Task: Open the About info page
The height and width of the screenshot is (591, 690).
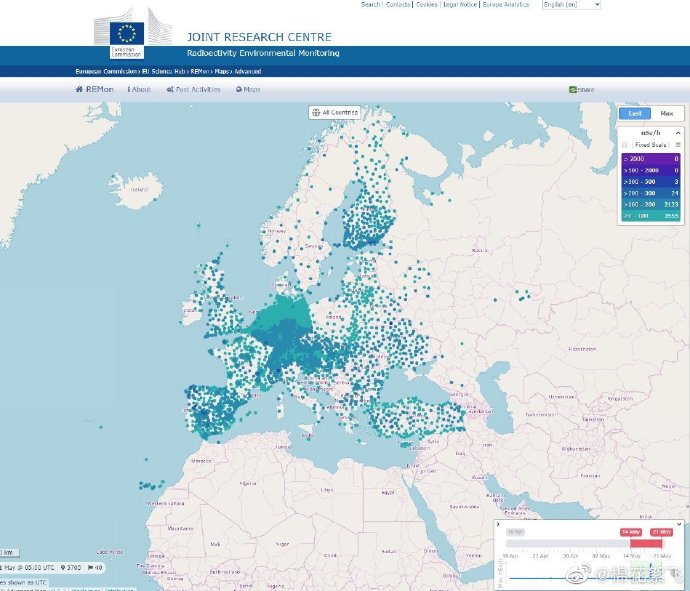Action: tap(139, 89)
